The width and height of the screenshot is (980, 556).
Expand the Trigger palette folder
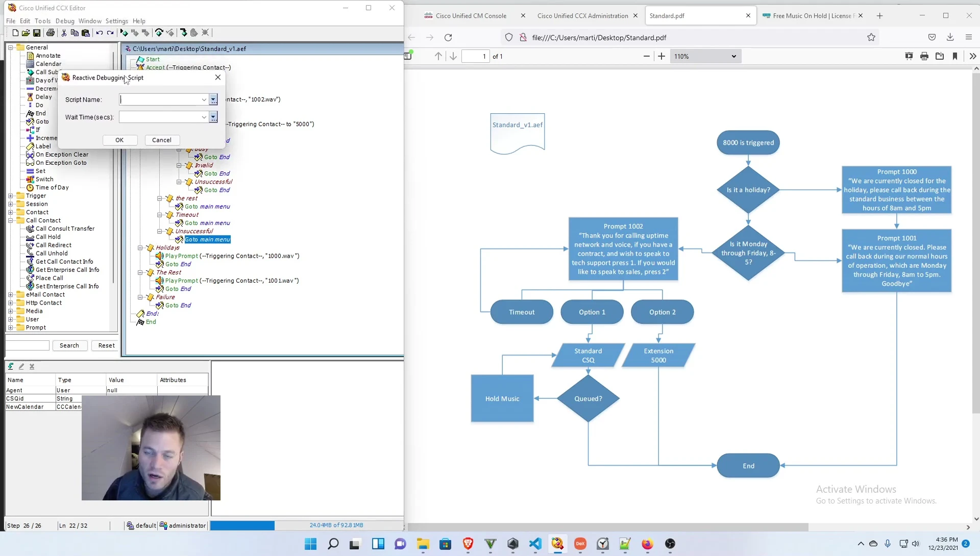(10, 196)
